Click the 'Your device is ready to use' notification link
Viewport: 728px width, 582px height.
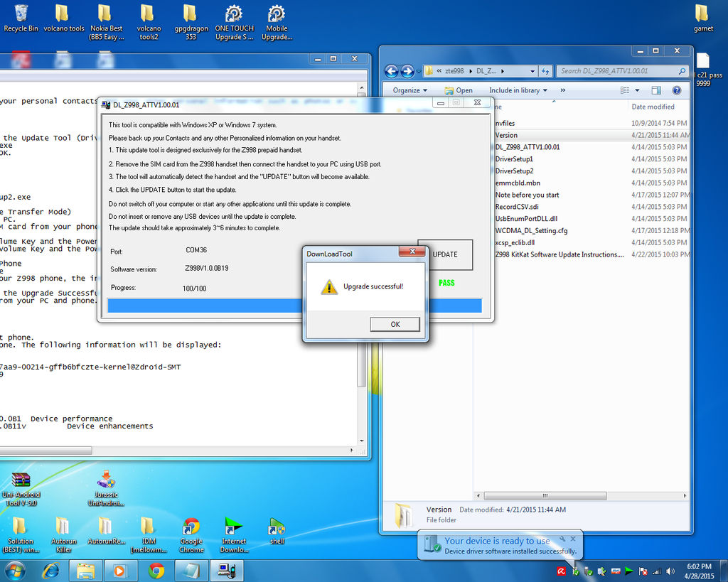[x=497, y=541]
